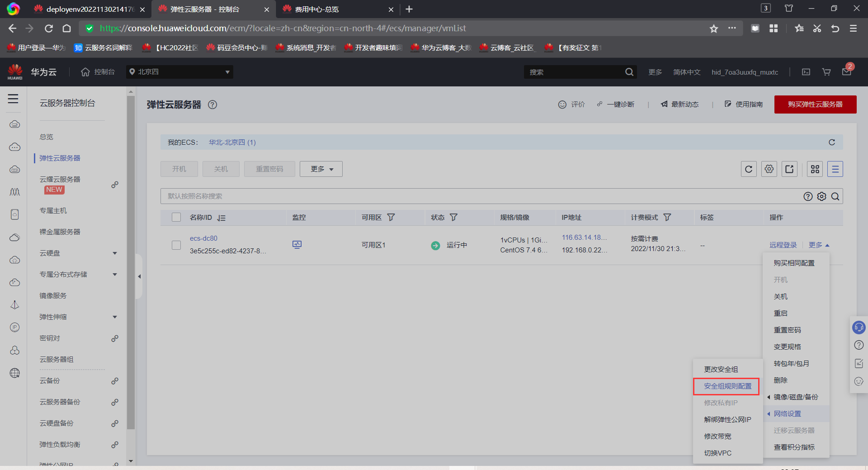Image resolution: width=868 pixels, height=470 pixels.
Task: Choose 更改安全组 from the submenu
Action: [721, 370]
